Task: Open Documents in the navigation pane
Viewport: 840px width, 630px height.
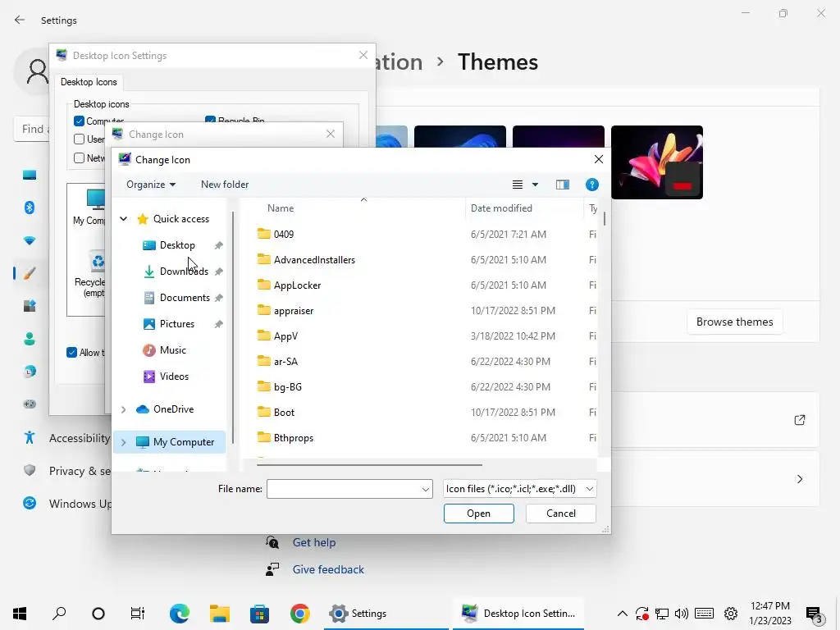Action: 185,297
